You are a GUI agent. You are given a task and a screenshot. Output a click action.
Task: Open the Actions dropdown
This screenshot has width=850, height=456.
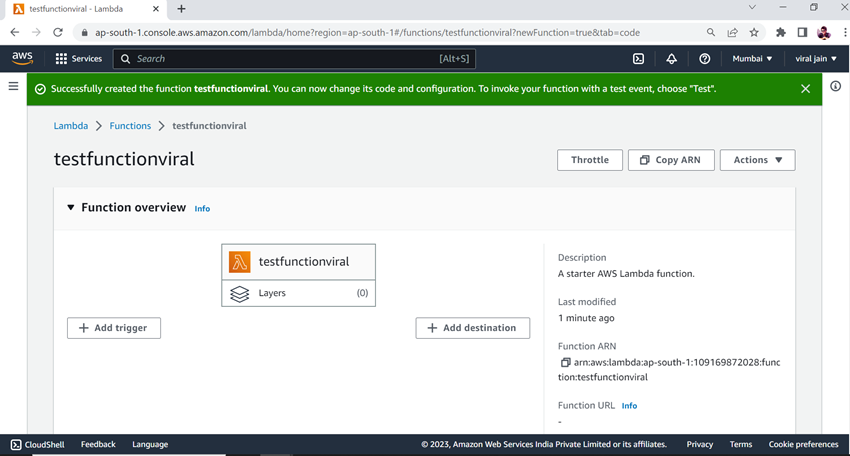(x=757, y=160)
